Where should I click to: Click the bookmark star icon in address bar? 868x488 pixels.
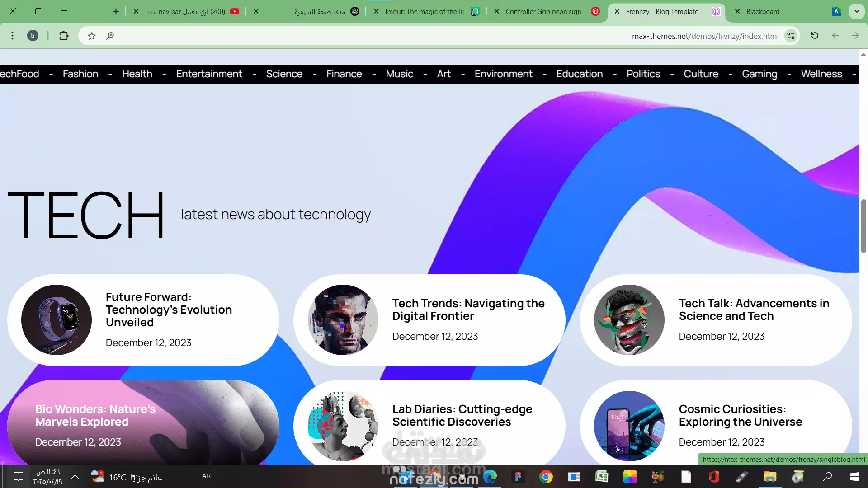click(92, 36)
